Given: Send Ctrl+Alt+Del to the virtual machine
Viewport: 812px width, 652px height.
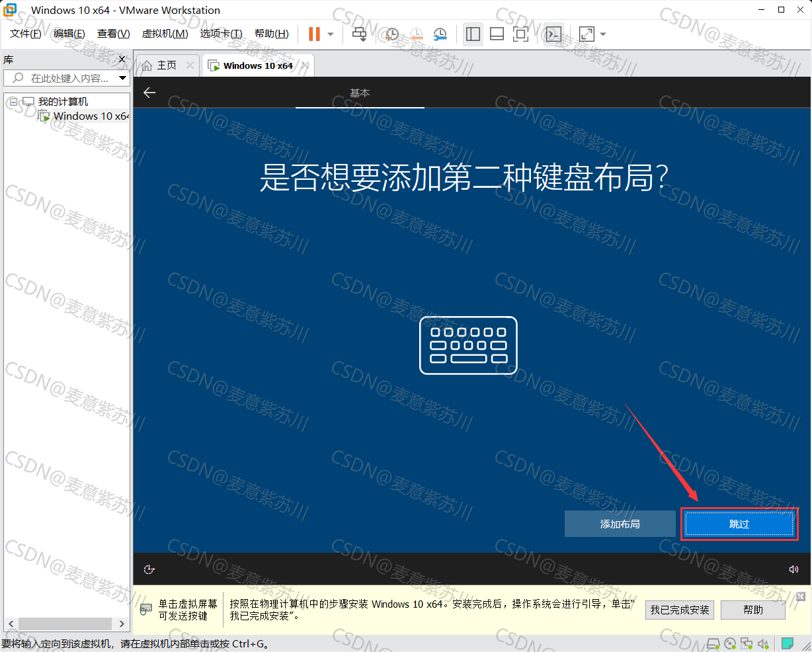Looking at the screenshot, I should [359, 34].
